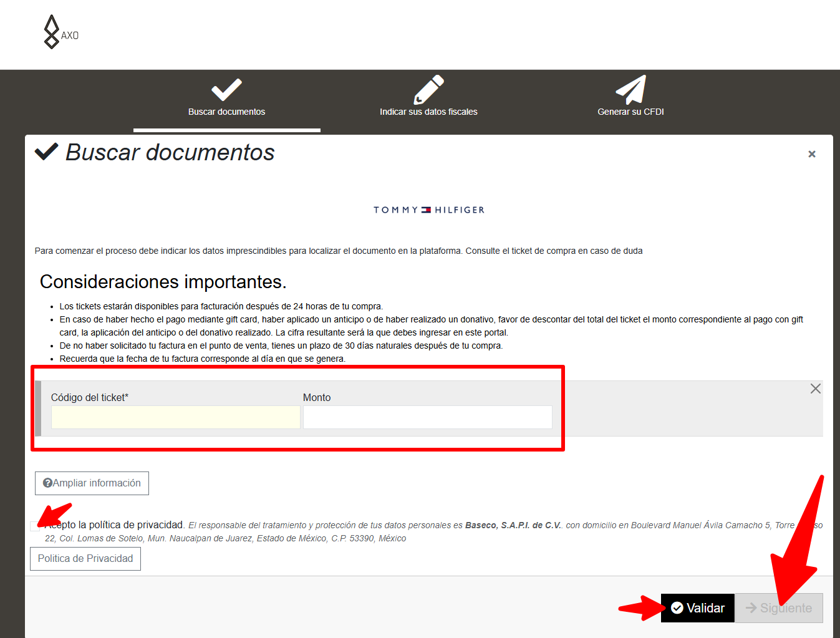Click the checkmark icon above Buscar documentos step
840x638 pixels.
pyautogui.click(x=226, y=90)
